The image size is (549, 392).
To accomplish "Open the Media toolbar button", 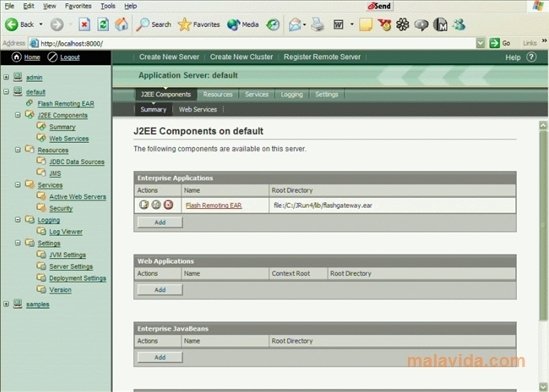I will click(x=243, y=24).
